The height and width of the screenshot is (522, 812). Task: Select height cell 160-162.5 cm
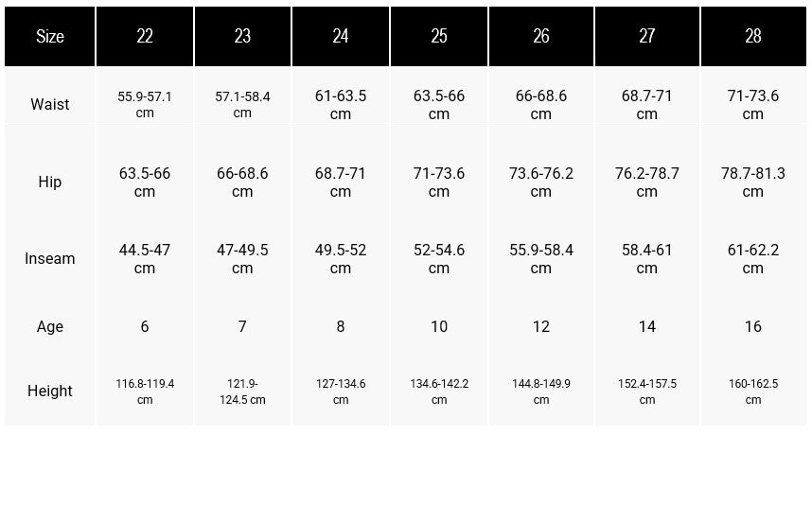click(753, 391)
